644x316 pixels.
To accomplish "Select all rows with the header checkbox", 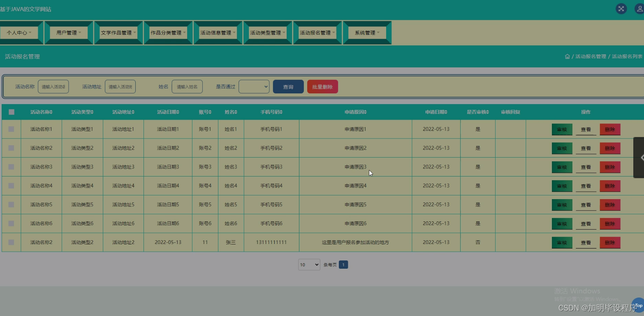I will [x=11, y=112].
